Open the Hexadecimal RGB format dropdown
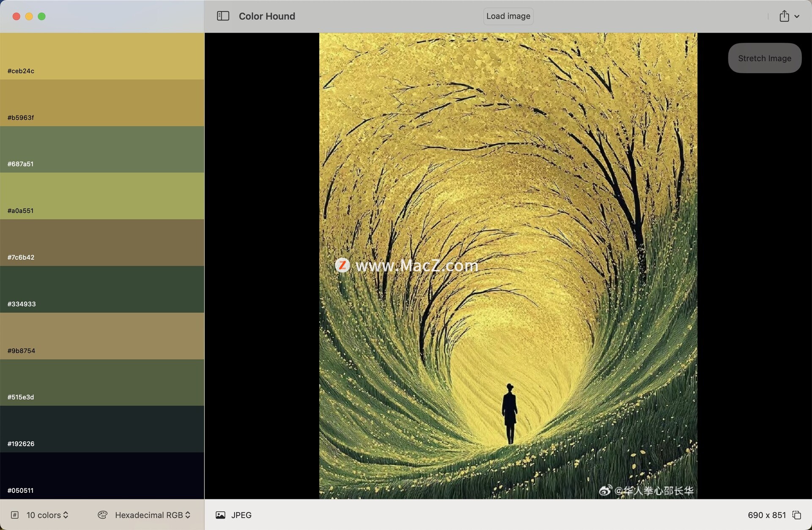 tap(153, 515)
